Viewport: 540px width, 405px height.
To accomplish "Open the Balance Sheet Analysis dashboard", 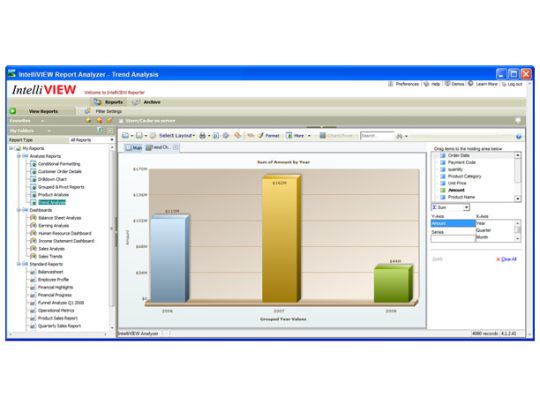I will 60,218.
